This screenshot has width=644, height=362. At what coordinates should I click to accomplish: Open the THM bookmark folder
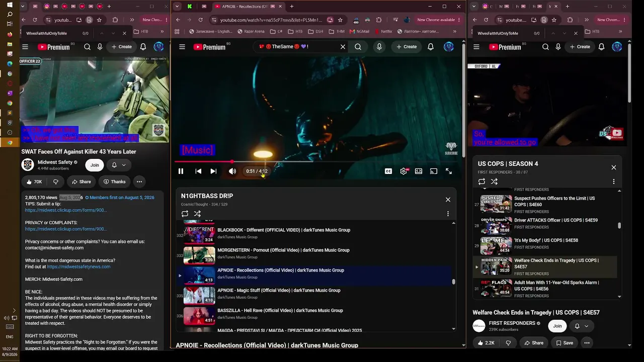[x=336, y=31]
